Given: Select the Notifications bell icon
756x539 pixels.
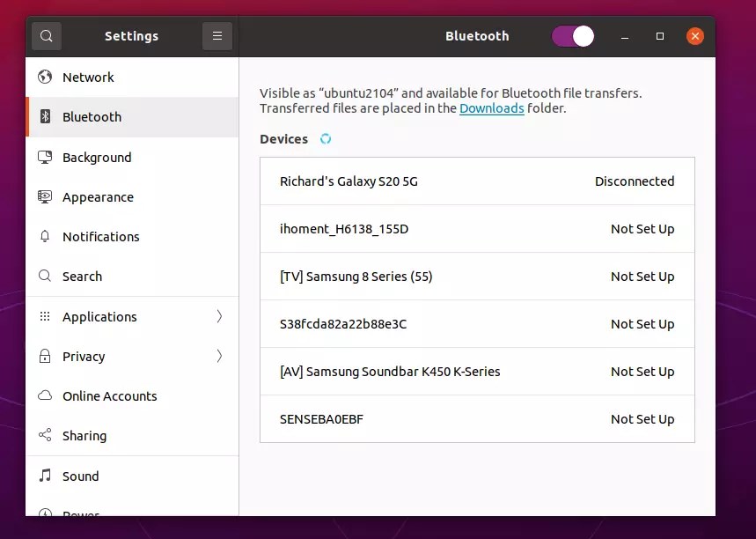Looking at the screenshot, I should pos(45,236).
